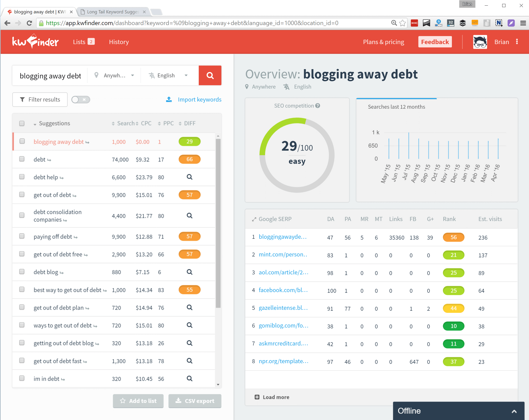
Task: Toggle the filter results switch
Action: coord(81,99)
